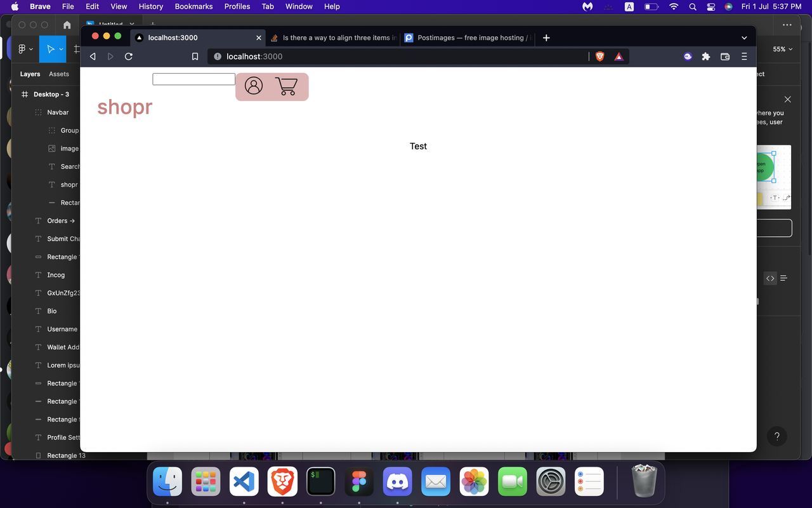Reload the localhost page

(129, 57)
